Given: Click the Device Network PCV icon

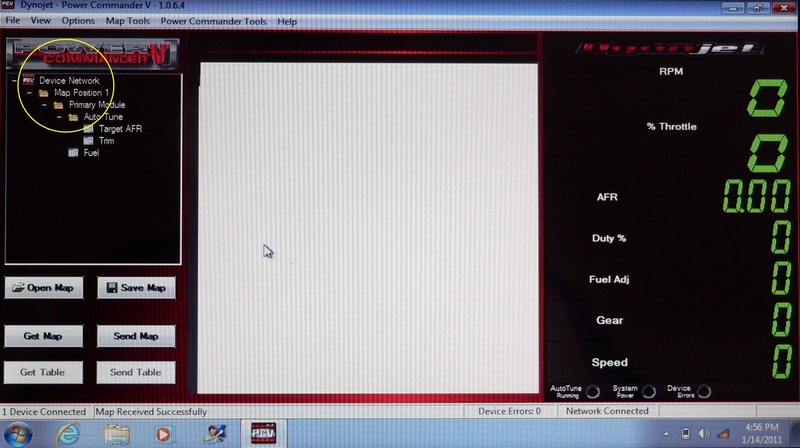Looking at the screenshot, I should (x=28, y=80).
